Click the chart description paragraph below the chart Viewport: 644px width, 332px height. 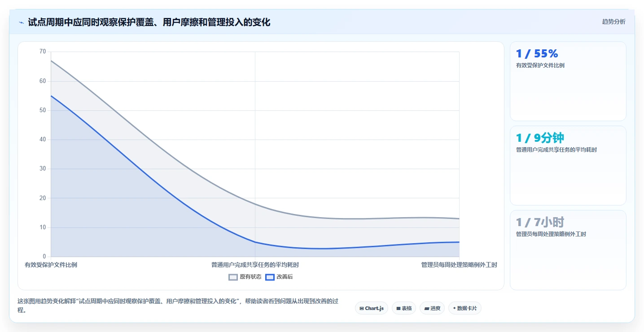[x=177, y=306]
